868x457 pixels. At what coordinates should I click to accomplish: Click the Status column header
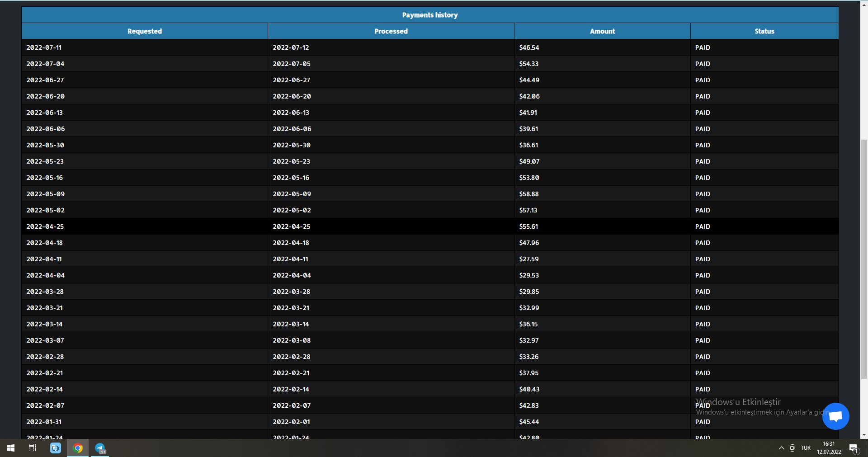pyautogui.click(x=764, y=31)
